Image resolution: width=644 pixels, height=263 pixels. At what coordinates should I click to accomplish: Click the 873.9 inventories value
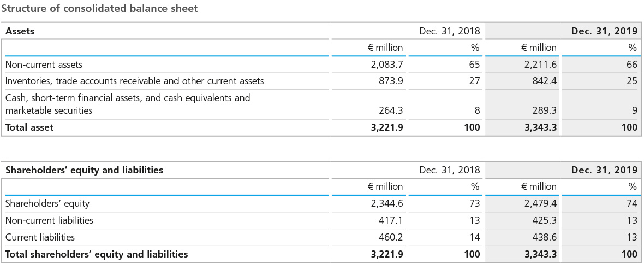[391, 81]
